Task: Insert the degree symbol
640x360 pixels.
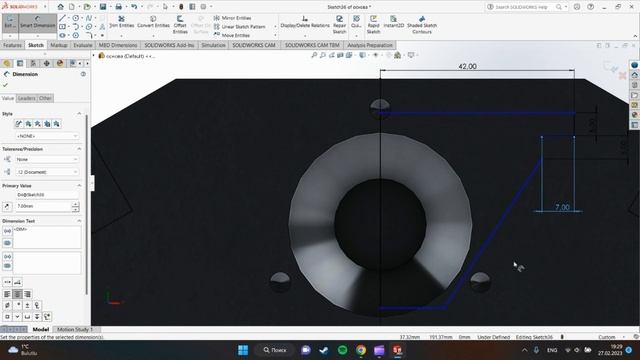Action: [x=18, y=305]
